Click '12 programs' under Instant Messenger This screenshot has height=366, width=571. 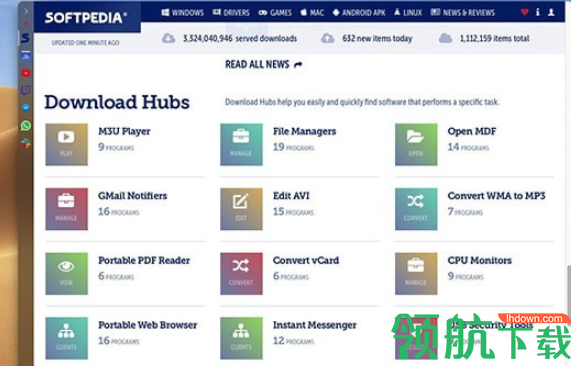pos(294,341)
